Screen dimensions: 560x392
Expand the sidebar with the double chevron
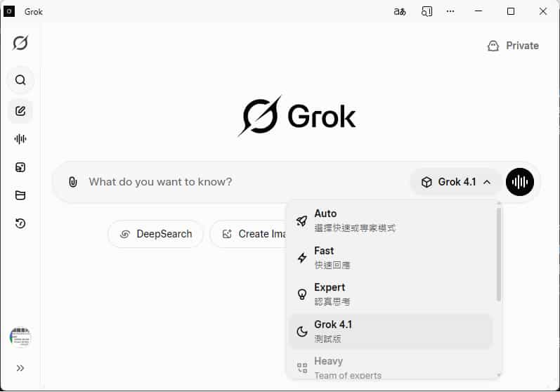click(20, 368)
